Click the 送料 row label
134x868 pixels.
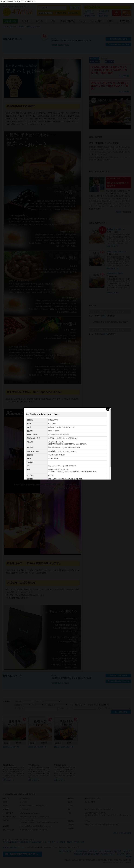[x=28, y=469]
